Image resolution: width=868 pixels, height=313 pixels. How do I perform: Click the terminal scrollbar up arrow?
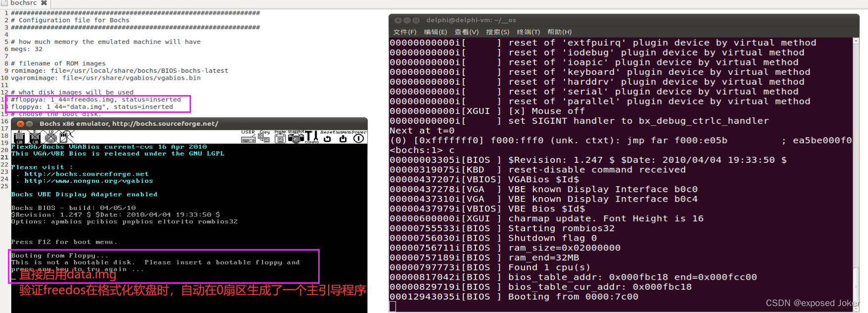point(856,42)
